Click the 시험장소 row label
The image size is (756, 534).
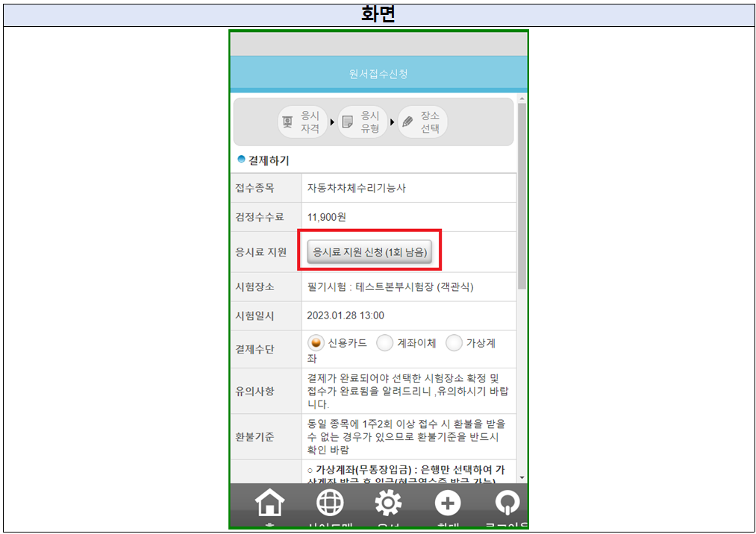(254, 286)
